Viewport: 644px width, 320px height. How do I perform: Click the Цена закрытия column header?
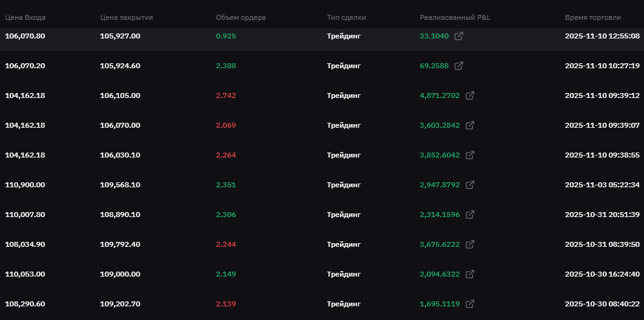(126, 17)
